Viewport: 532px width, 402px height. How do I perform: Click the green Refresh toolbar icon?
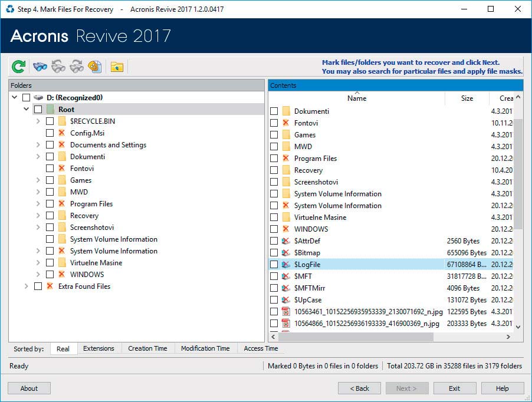[x=19, y=67]
